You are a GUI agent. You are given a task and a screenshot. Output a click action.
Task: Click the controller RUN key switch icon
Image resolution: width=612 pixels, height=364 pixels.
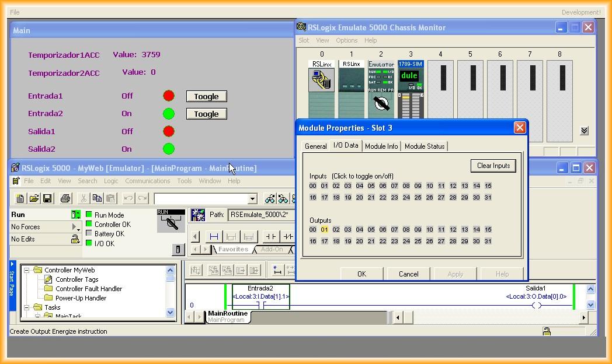[x=171, y=222]
